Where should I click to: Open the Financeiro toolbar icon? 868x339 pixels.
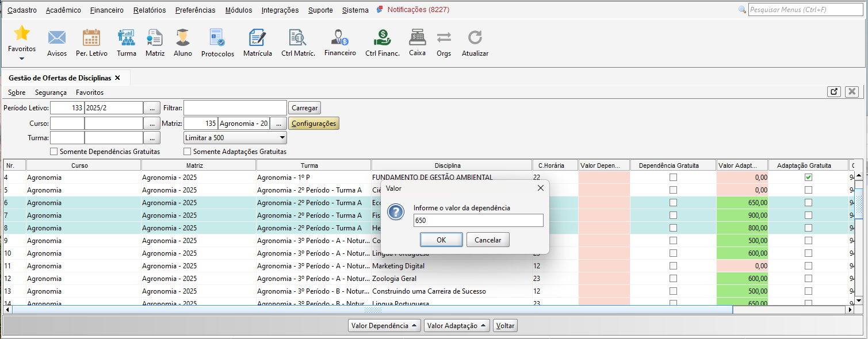click(340, 38)
